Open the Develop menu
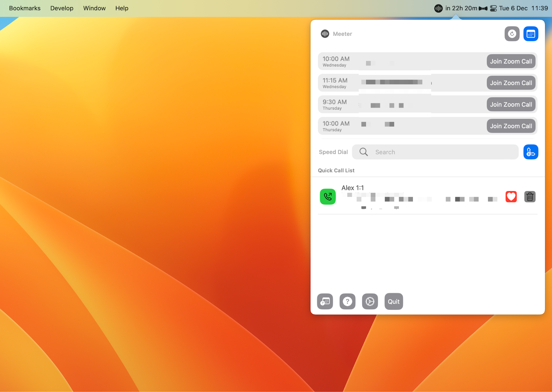The image size is (552, 392). 62,8
